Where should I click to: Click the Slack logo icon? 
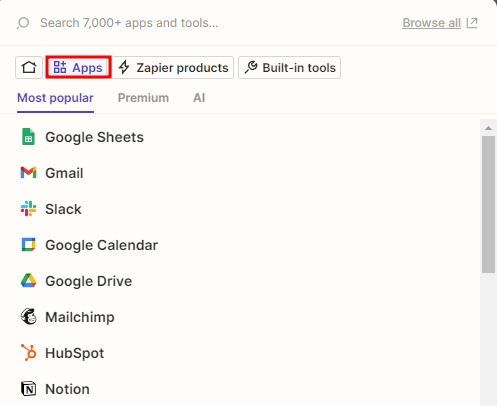[x=28, y=209]
